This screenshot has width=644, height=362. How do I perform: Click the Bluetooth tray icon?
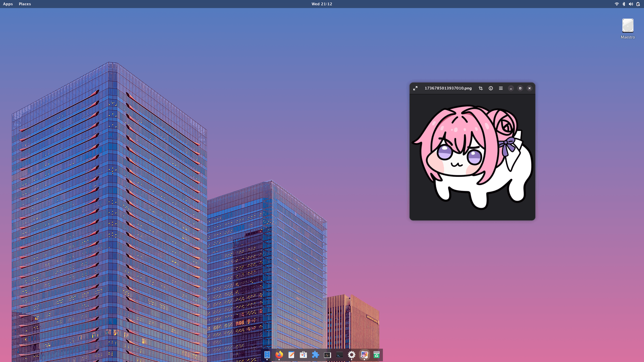coord(624,4)
